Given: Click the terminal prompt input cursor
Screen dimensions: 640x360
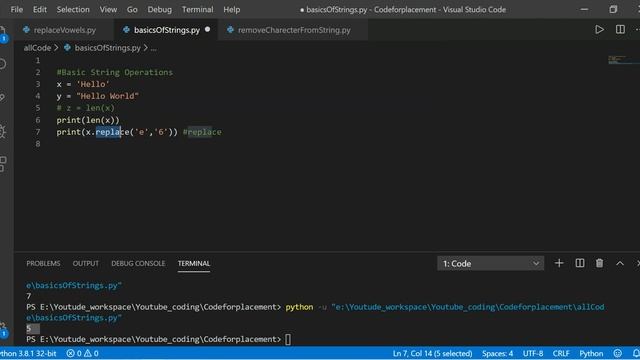Looking at the screenshot, I should (288, 339).
